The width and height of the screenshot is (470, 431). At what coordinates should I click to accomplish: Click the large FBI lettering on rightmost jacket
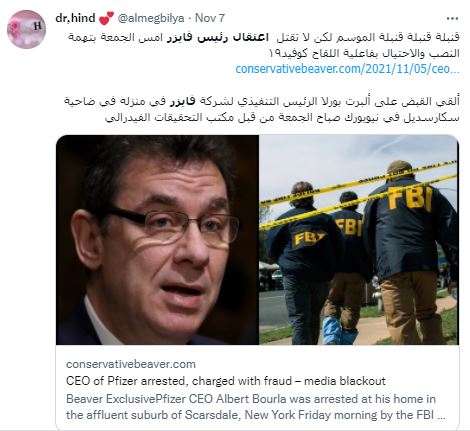pyautogui.click(x=410, y=196)
